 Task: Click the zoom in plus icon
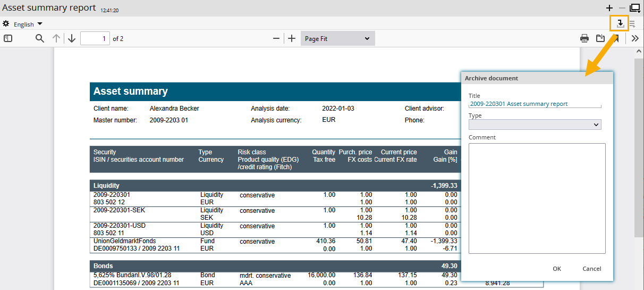coord(292,38)
